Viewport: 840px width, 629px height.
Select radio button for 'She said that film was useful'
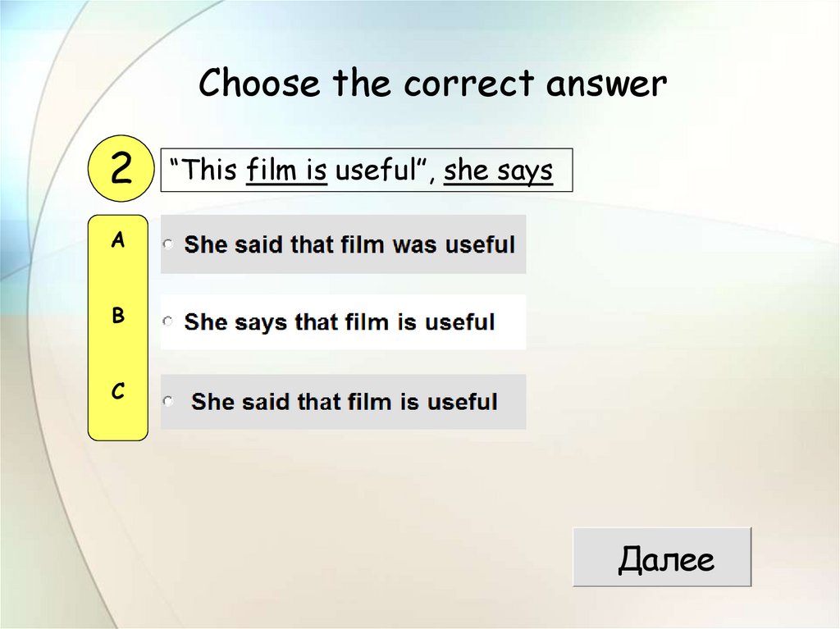(168, 244)
